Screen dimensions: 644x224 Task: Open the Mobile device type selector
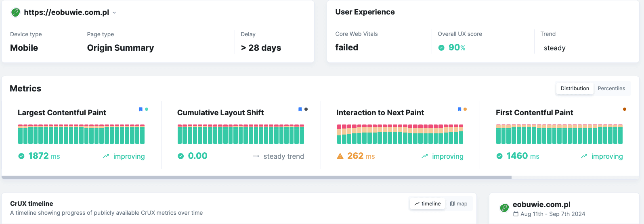tap(24, 48)
